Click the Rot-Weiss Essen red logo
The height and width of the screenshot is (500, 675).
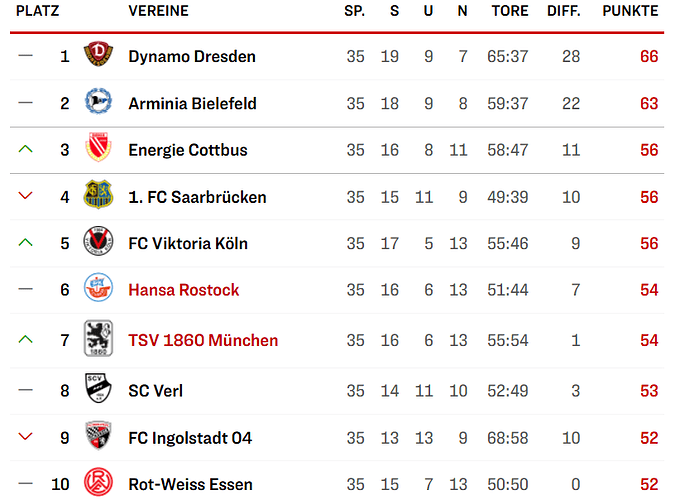tap(98, 482)
